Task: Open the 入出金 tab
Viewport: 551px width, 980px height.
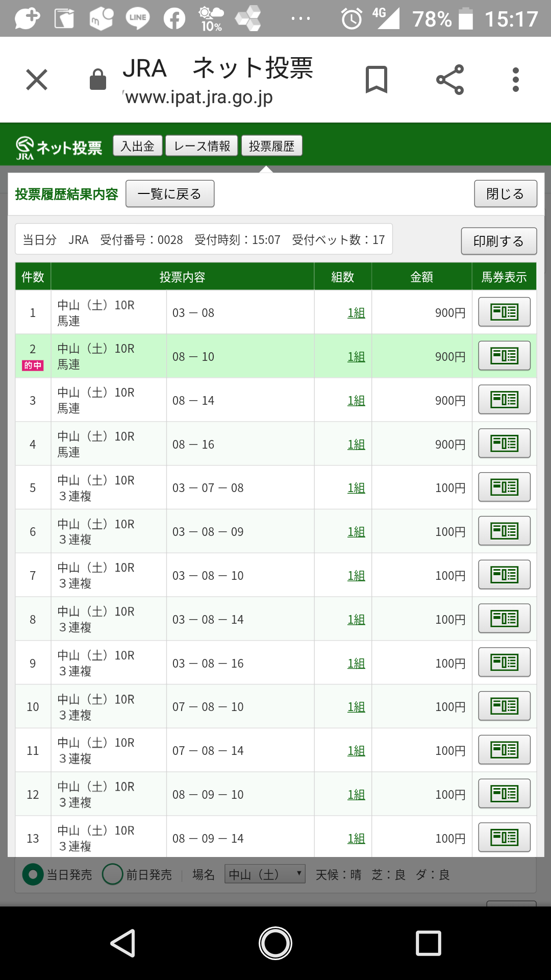Action: coord(138,146)
